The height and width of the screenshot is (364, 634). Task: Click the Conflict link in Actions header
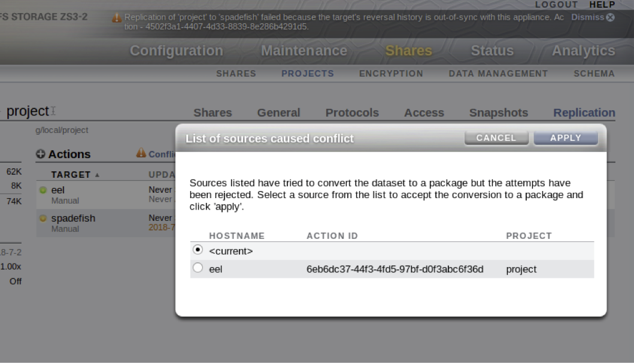(x=162, y=154)
